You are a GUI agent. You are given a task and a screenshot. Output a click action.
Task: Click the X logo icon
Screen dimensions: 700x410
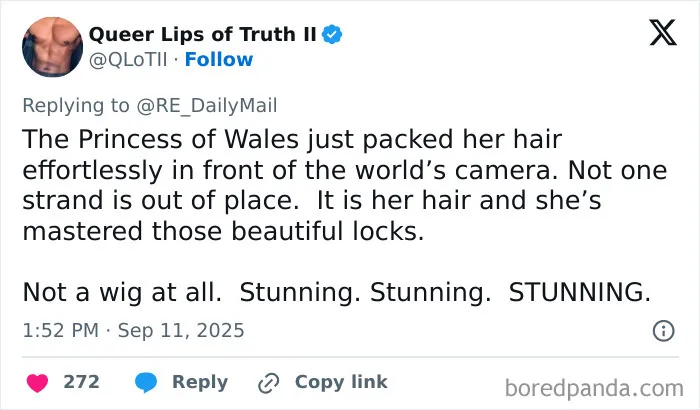click(663, 33)
